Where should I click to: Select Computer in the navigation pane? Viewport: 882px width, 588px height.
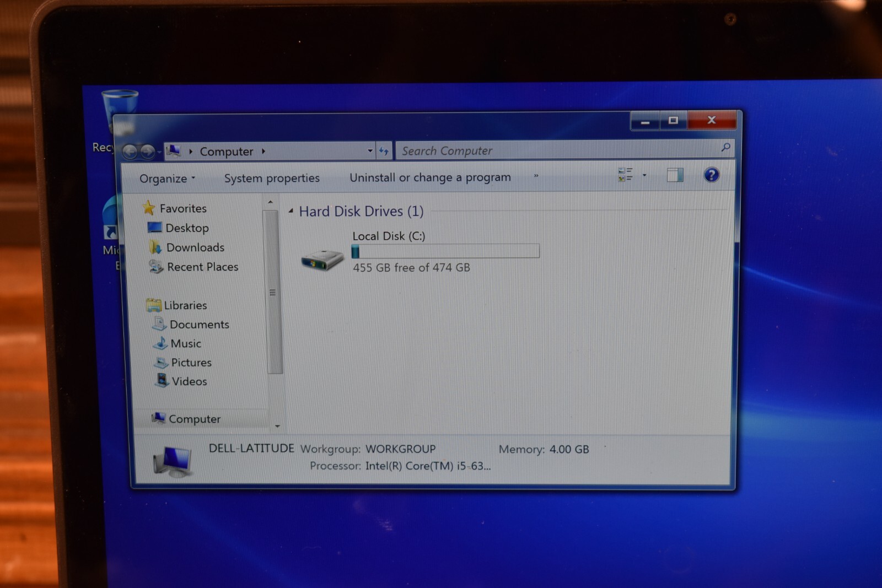(194, 419)
